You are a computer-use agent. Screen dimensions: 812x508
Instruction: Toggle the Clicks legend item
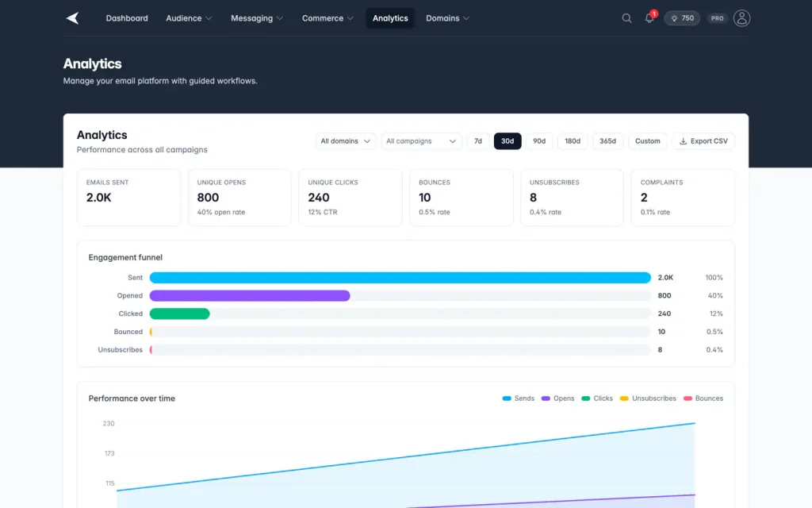click(x=597, y=398)
